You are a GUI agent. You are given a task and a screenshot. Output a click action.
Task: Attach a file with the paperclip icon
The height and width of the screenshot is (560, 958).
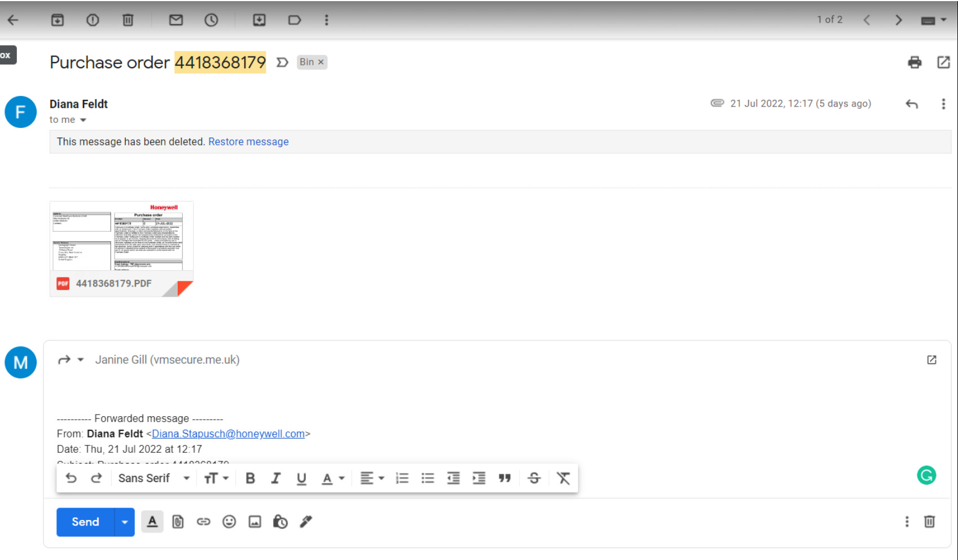pyautogui.click(x=178, y=522)
